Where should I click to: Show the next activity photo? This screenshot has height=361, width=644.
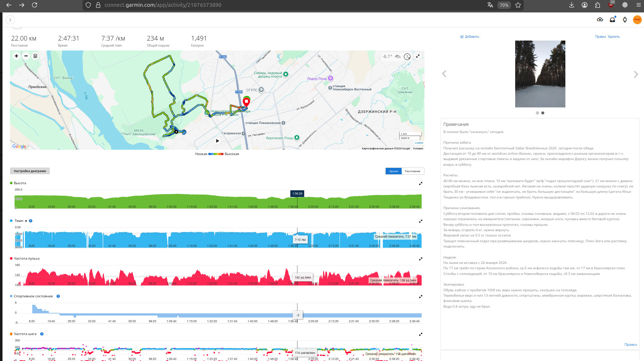(636, 74)
